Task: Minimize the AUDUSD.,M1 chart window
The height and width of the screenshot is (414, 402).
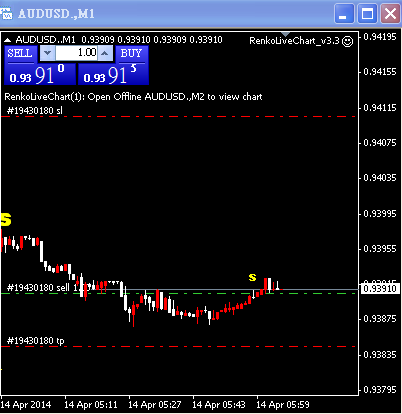Action: pos(344,14)
